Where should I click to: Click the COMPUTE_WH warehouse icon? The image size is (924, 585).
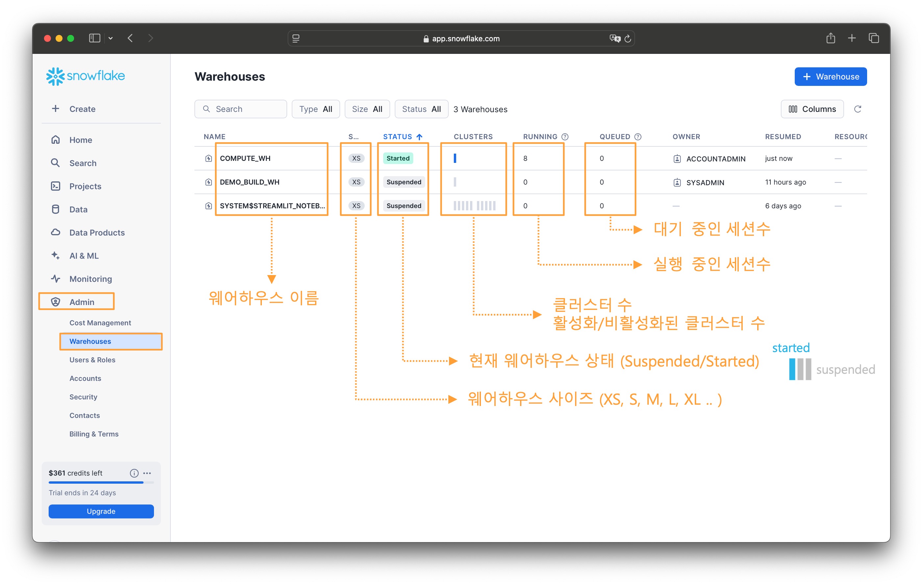(x=208, y=158)
